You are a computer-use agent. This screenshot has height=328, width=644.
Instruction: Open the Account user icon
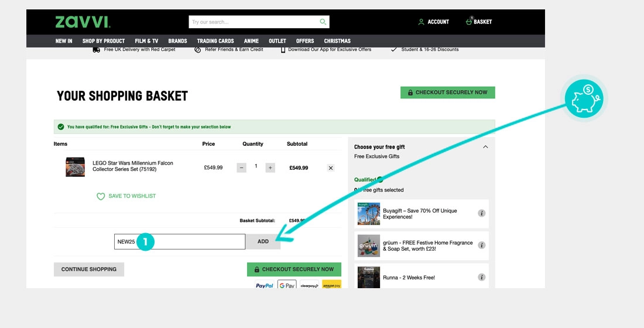[x=421, y=22]
